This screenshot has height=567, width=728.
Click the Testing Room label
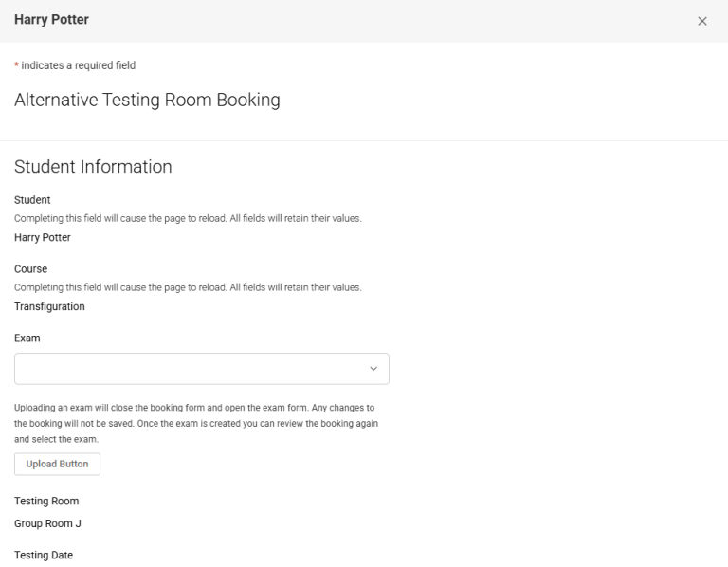(46, 501)
